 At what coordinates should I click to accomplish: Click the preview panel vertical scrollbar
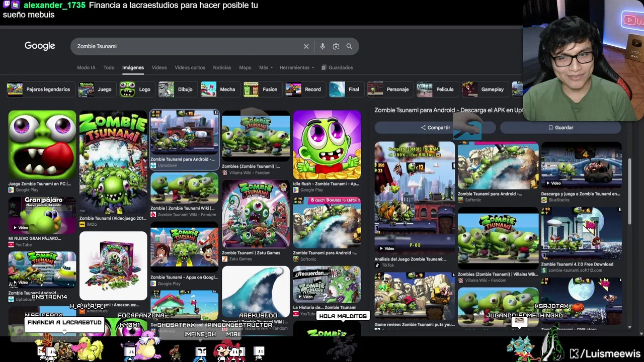[x=629, y=191]
